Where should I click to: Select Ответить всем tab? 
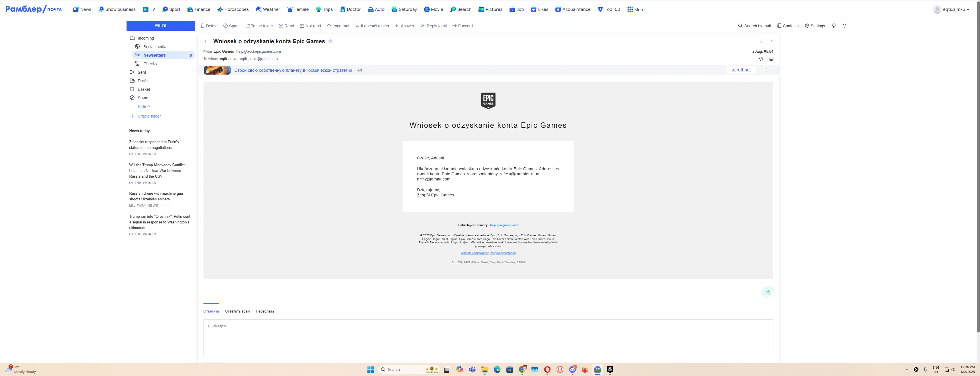[237, 311]
